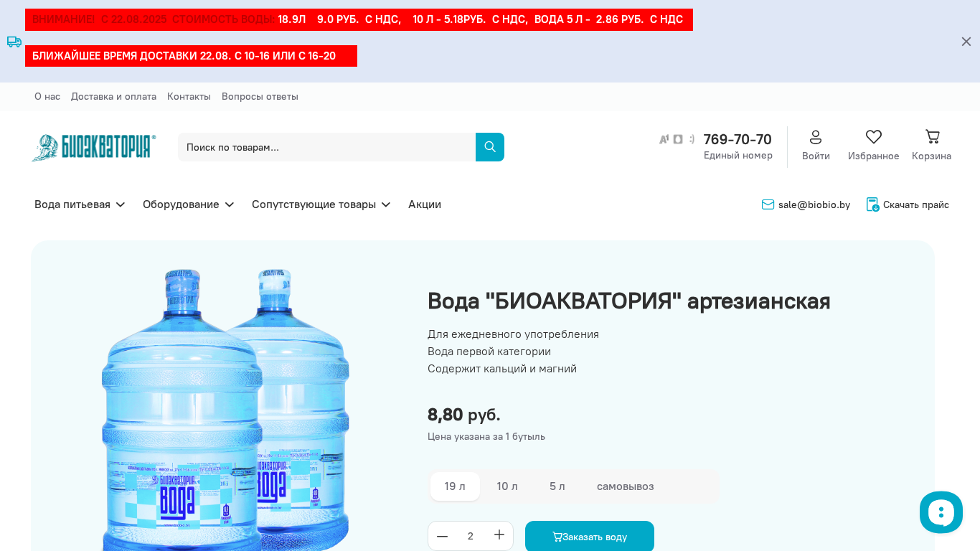Open the Корзина cart icon
The image size is (980, 551).
[932, 137]
